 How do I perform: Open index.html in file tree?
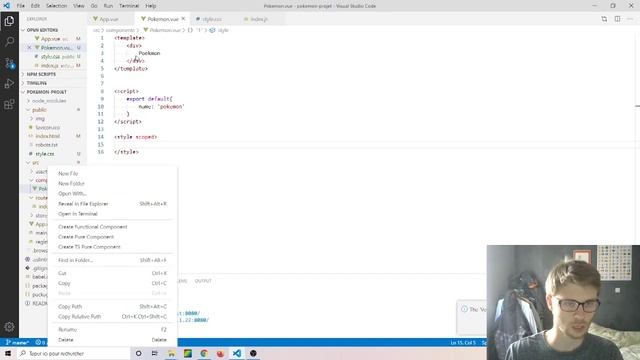click(53, 136)
